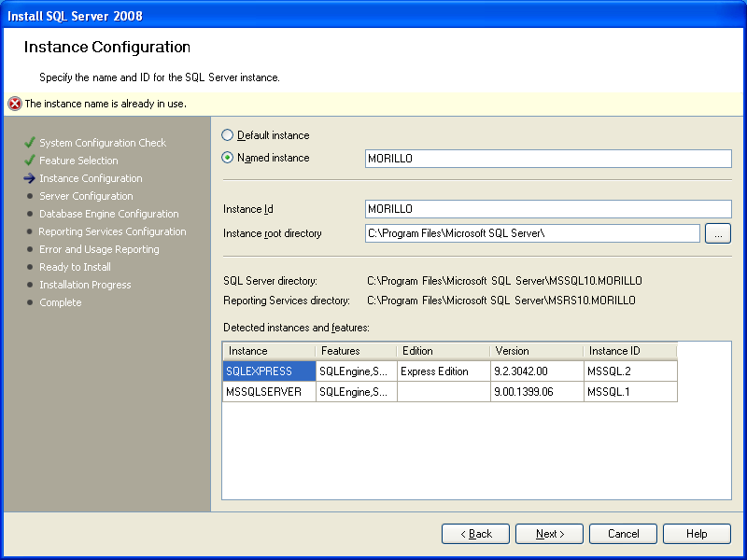Select the Named instance radio button
The height and width of the screenshot is (560, 747).
click(228, 158)
